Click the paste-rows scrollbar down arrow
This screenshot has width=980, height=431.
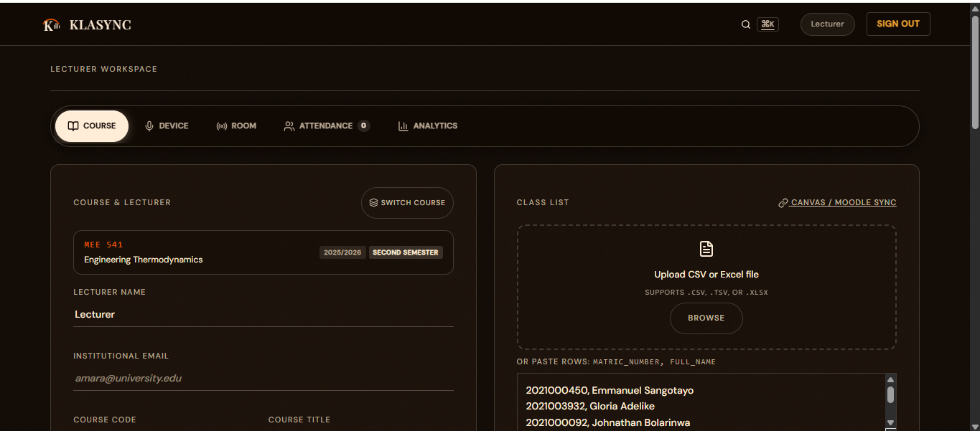(x=890, y=423)
